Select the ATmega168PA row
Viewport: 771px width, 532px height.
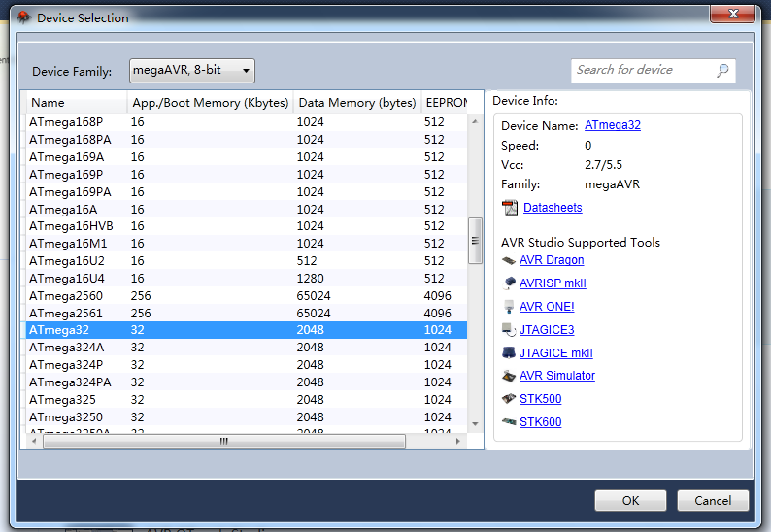coord(246,140)
